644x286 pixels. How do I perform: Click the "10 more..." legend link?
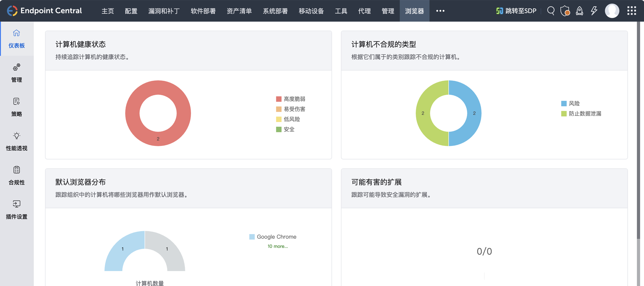click(277, 246)
